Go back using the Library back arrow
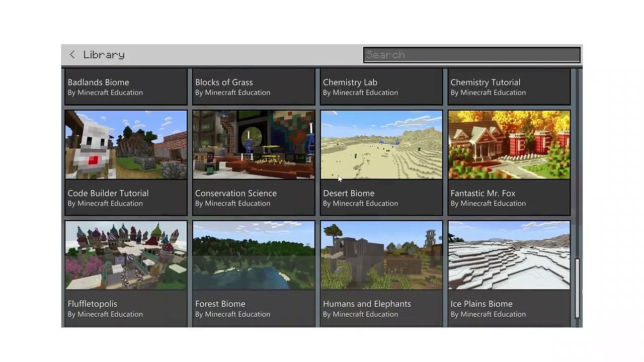 tap(72, 54)
